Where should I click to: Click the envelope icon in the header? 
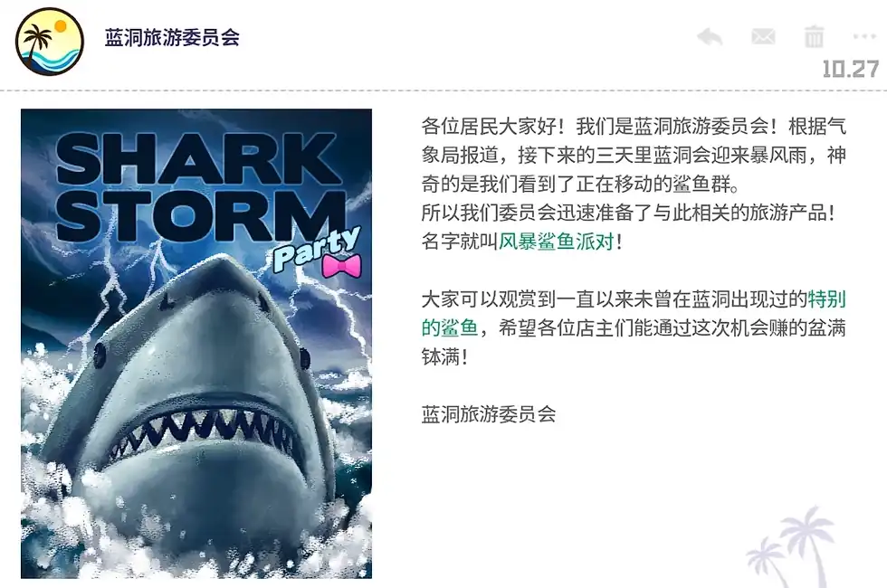coord(762,37)
